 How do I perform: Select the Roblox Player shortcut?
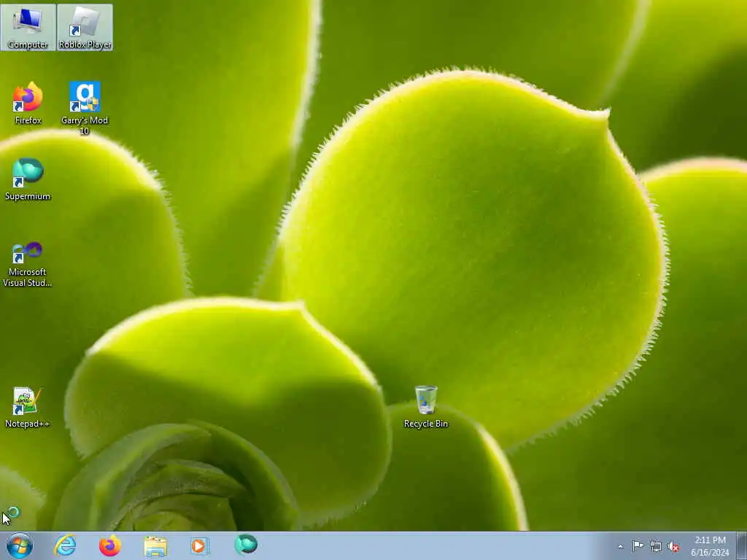pyautogui.click(x=85, y=28)
